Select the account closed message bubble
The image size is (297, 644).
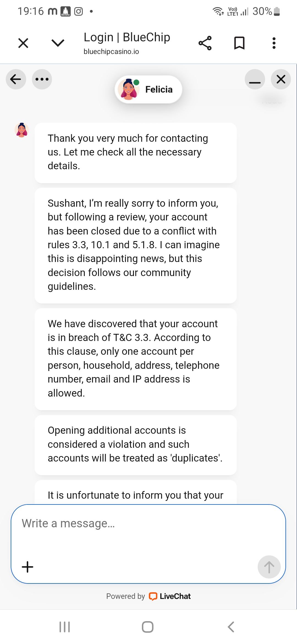[136, 245]
